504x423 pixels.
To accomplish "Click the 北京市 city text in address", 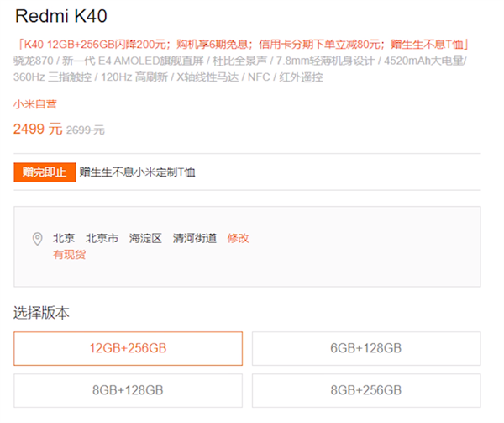I will (x=102, y=238).
